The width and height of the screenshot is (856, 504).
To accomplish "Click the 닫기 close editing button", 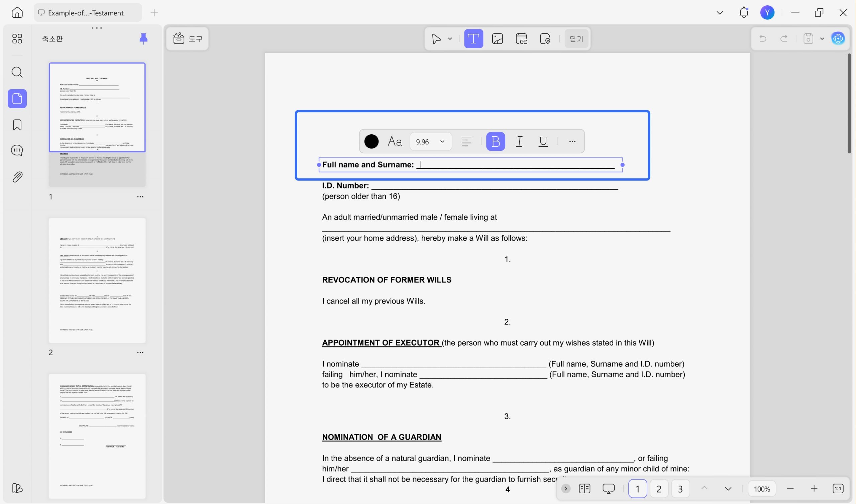I will click(576, 39).
